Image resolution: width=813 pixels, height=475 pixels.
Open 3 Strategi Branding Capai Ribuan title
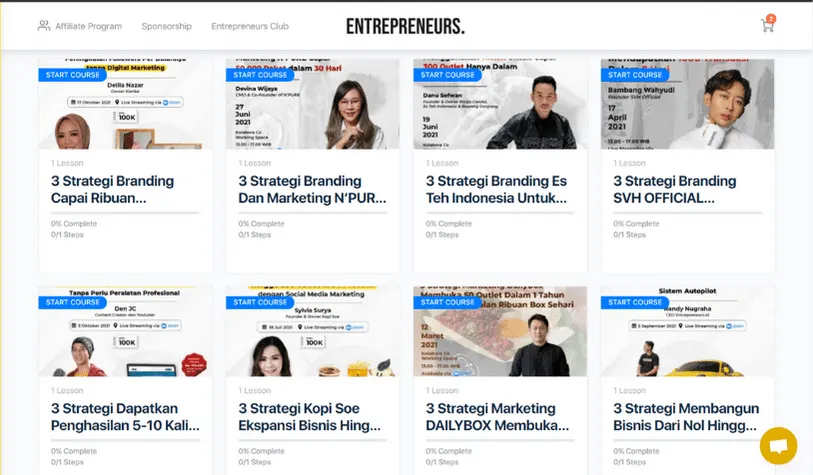(113, 189)
